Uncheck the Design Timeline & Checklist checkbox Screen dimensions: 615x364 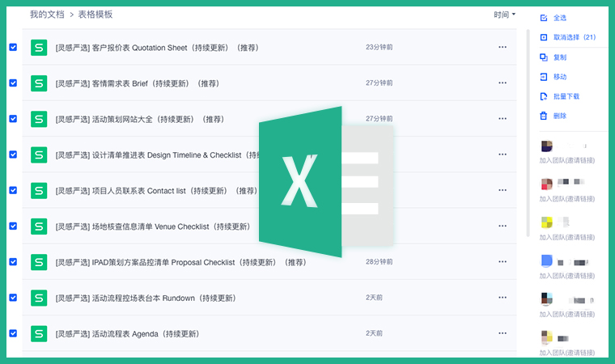coord(13,154)
